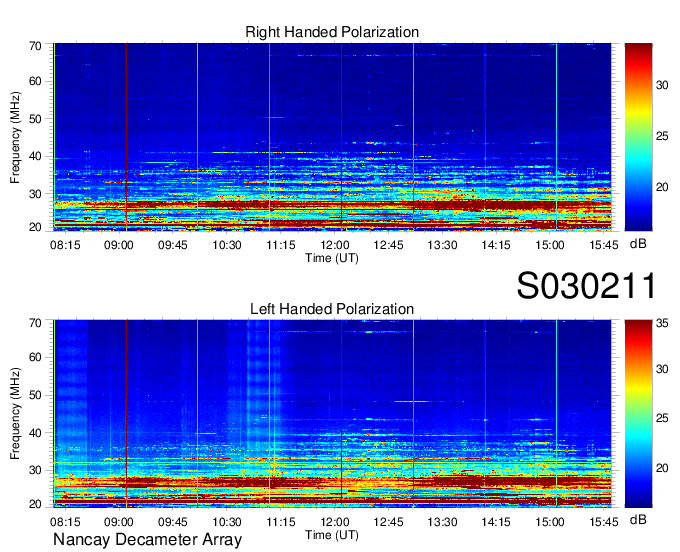Click 12:00 time tick under Left Handed plot

pyautogui.click(x=334, y=521)
